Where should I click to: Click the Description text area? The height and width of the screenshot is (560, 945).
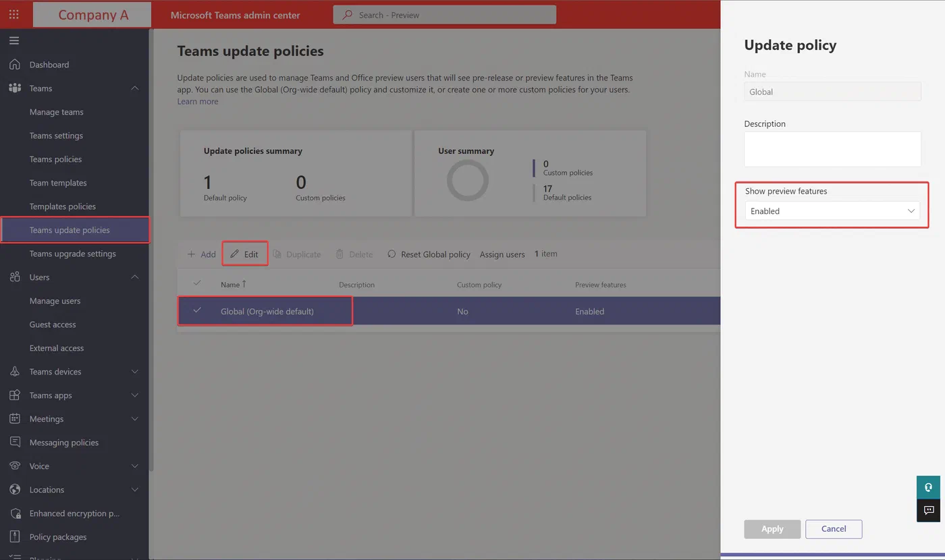click(832, 149)
